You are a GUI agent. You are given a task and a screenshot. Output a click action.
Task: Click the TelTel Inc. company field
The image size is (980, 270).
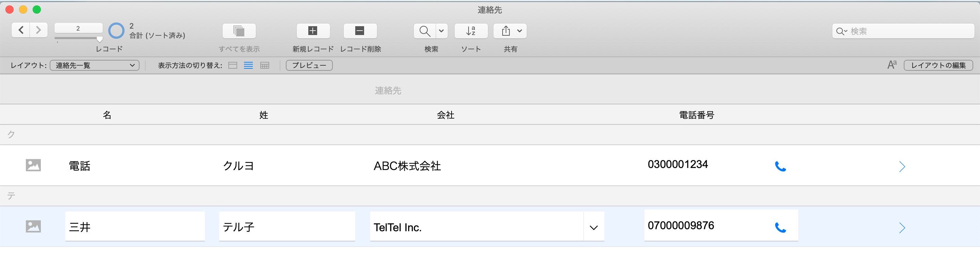pyautogui.click(x=476, y=226)
